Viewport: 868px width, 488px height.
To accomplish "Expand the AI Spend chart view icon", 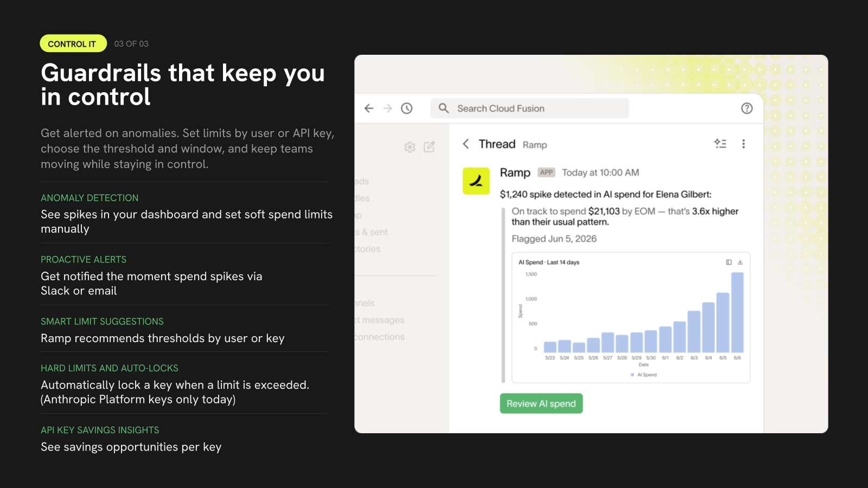I will [x=729, y=262].
